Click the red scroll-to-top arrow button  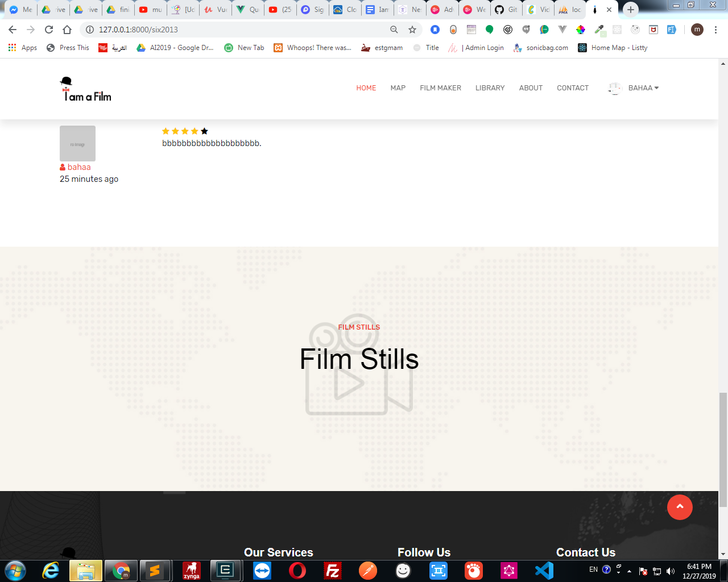pos(680,507)
